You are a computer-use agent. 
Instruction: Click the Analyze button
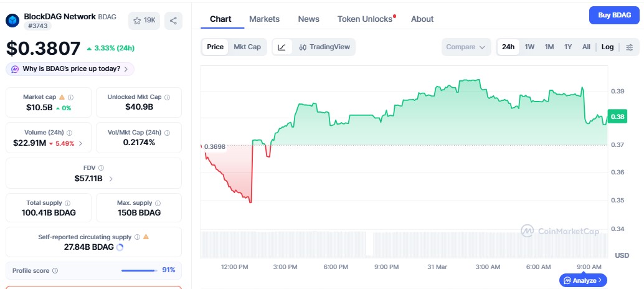(583, 280)
